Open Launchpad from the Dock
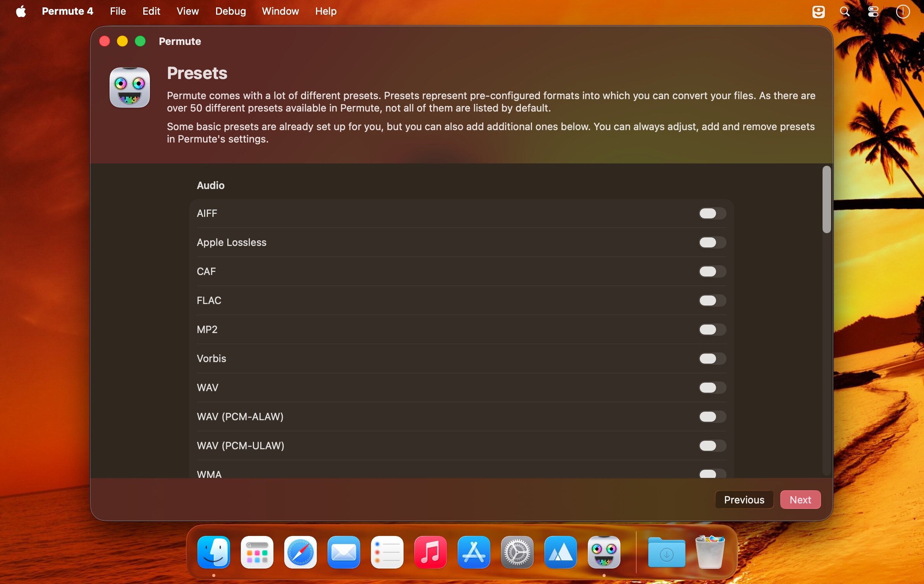 point(257,552)
